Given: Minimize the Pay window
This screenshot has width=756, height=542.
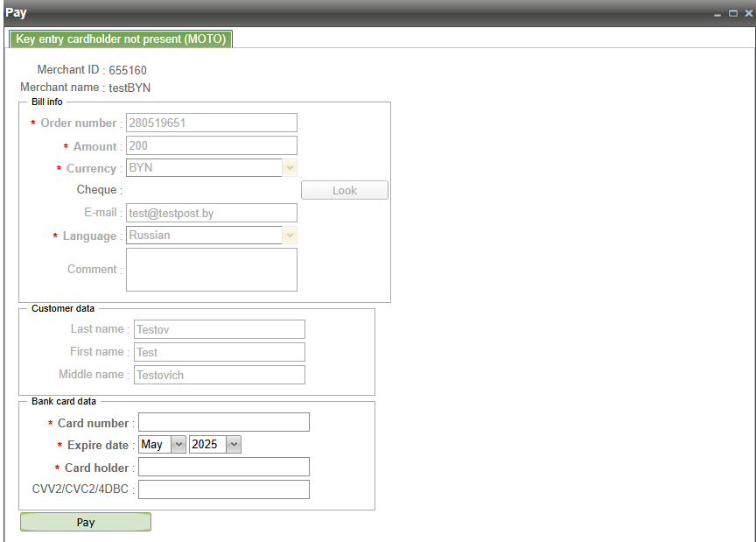Looking at the screenshot, I should click(x=718, y=13).
